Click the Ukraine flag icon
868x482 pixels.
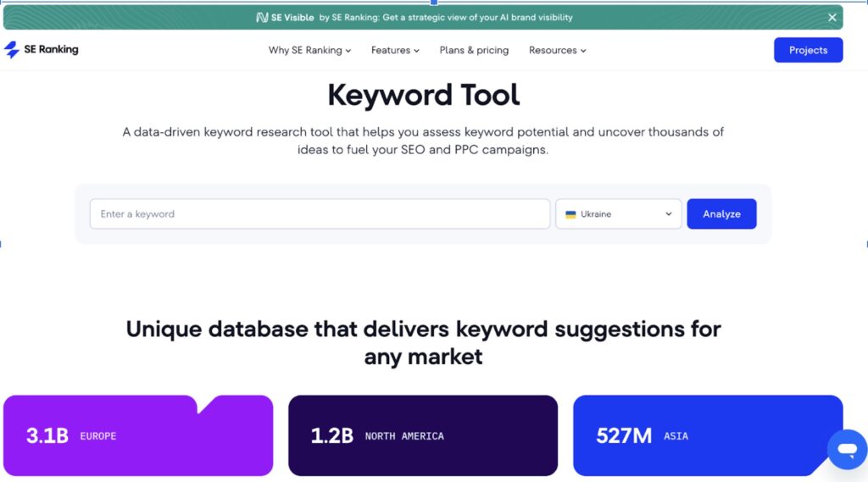click(570, 214)
